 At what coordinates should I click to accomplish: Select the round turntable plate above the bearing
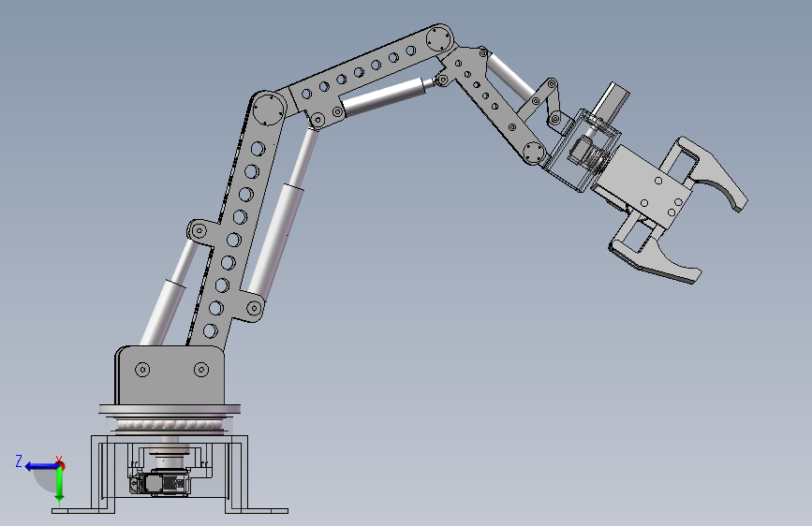[170, 410]
